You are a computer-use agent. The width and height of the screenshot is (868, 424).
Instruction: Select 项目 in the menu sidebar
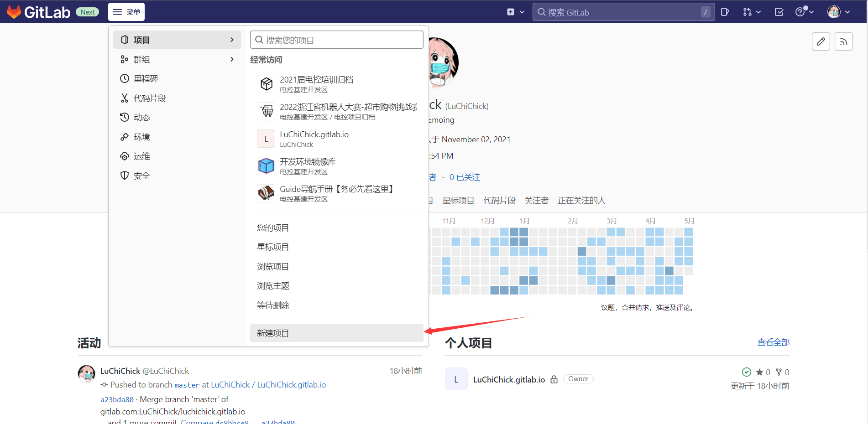coord(177,40)
